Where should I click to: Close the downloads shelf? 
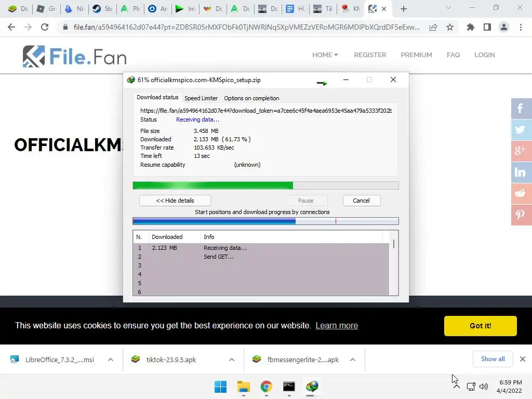[523, 359]
